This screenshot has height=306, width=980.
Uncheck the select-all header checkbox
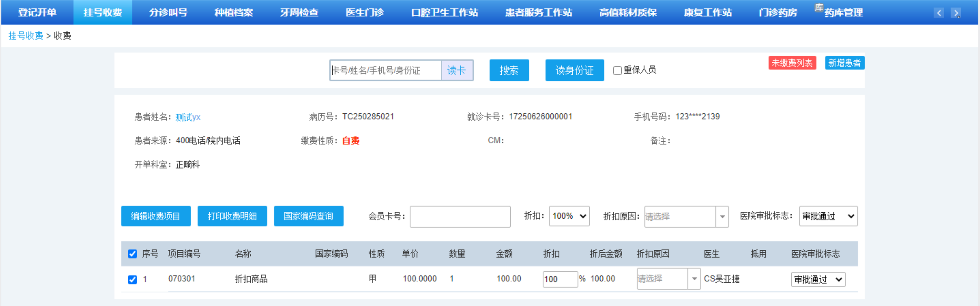[133, 254]
